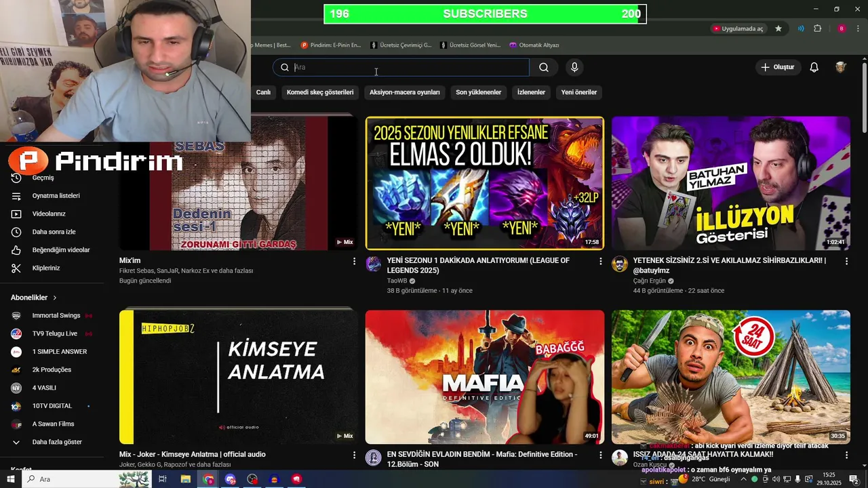Open more options for ISSIZ ADADA video

(x=846, y=455)
